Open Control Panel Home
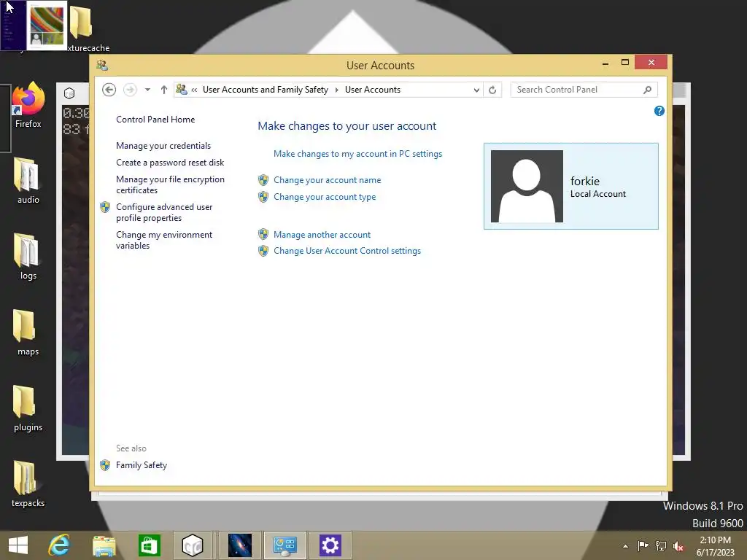Screen dimensions: 747x560 pyautogui.click(x=155, y=120)
